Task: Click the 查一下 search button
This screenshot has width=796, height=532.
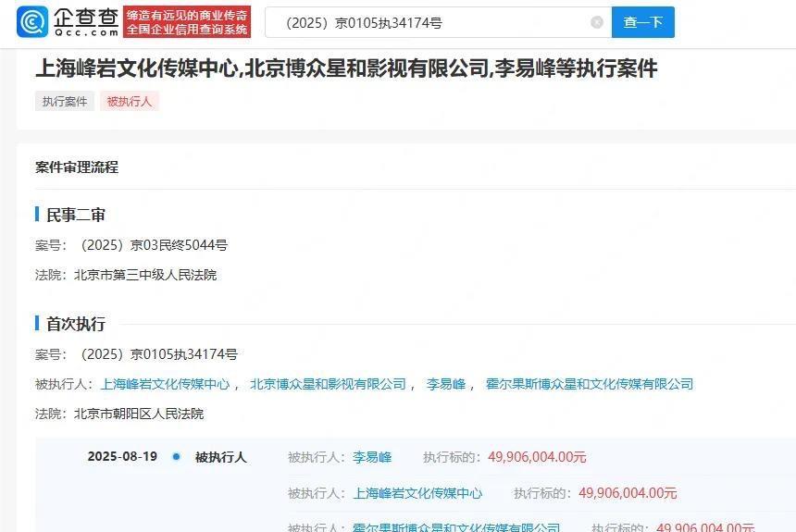Action: point(642,22)
